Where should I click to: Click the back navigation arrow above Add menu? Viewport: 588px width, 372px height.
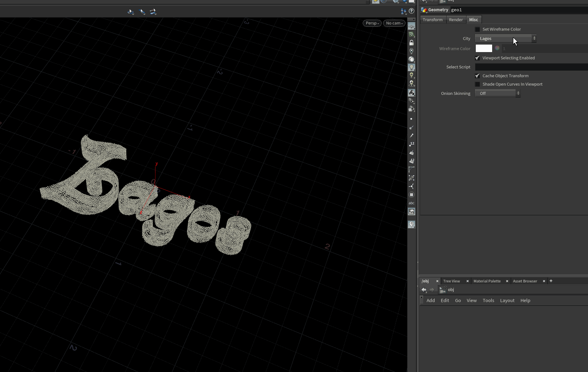tap(424, 289)
